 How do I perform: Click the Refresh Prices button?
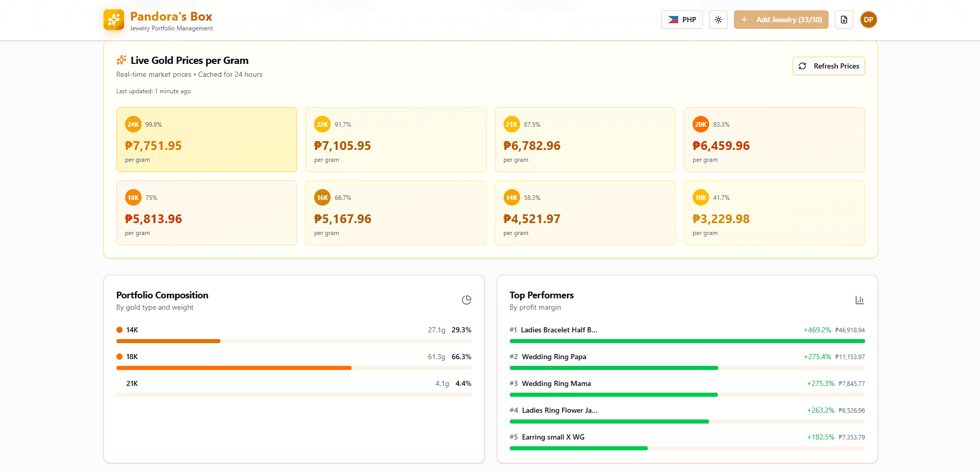coord(828,66)
